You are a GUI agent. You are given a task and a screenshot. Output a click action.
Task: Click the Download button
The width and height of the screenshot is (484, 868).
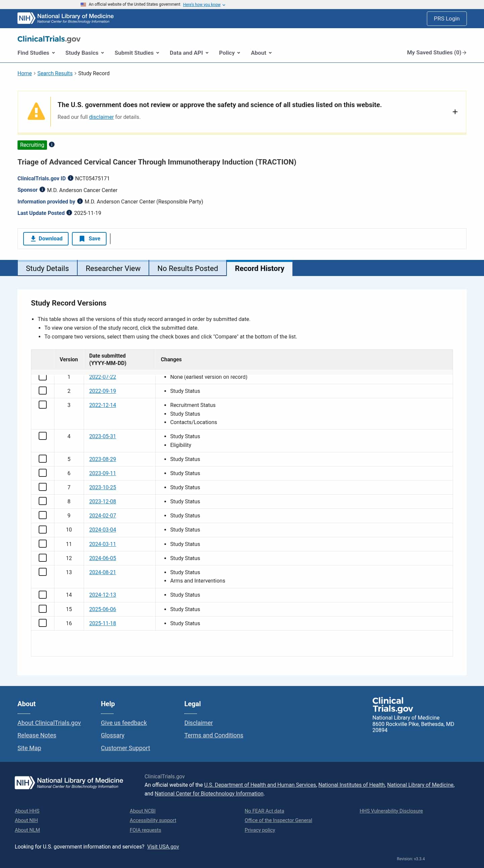[x=46, y=238]
